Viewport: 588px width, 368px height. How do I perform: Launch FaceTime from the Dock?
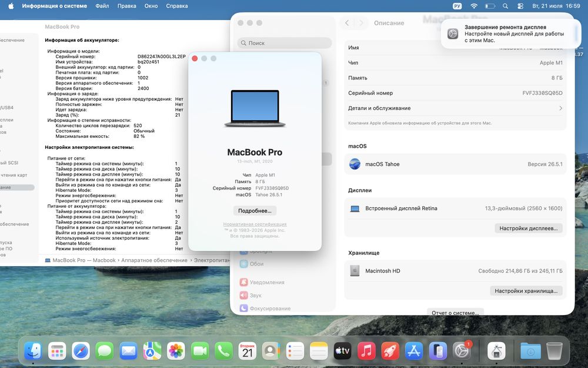[x=200, y=351]
